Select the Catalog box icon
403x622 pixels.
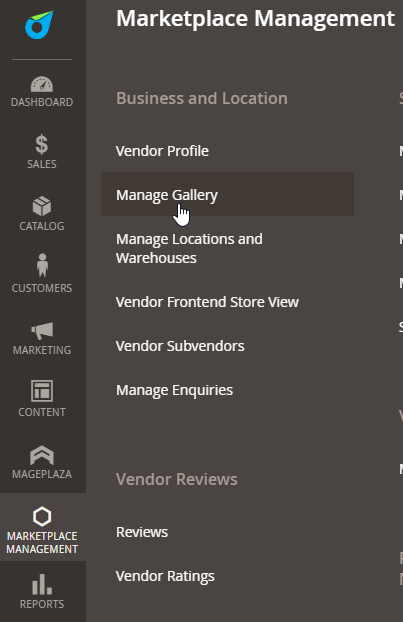(42, 206)
